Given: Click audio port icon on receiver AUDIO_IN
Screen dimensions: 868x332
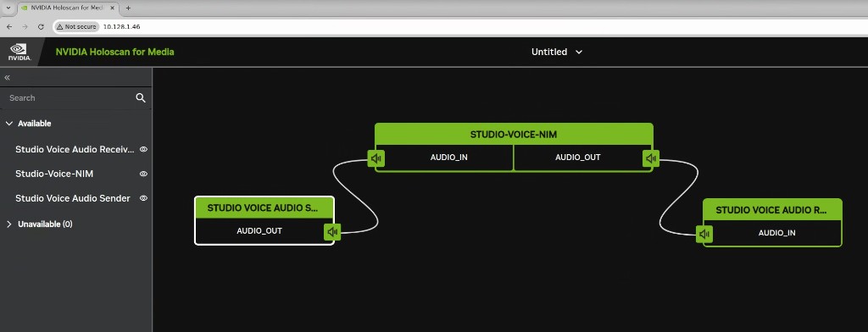Looking at the screenshot, I should click(704, 235).
